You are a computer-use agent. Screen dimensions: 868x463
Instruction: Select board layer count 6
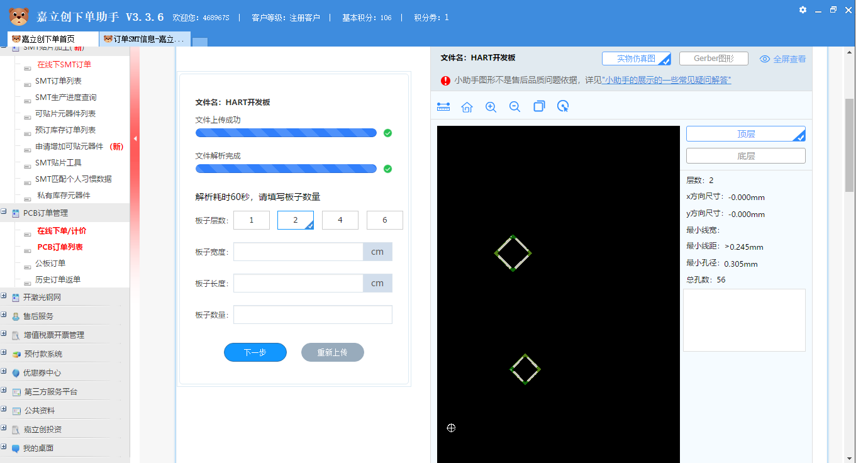[x=385, y=220]
